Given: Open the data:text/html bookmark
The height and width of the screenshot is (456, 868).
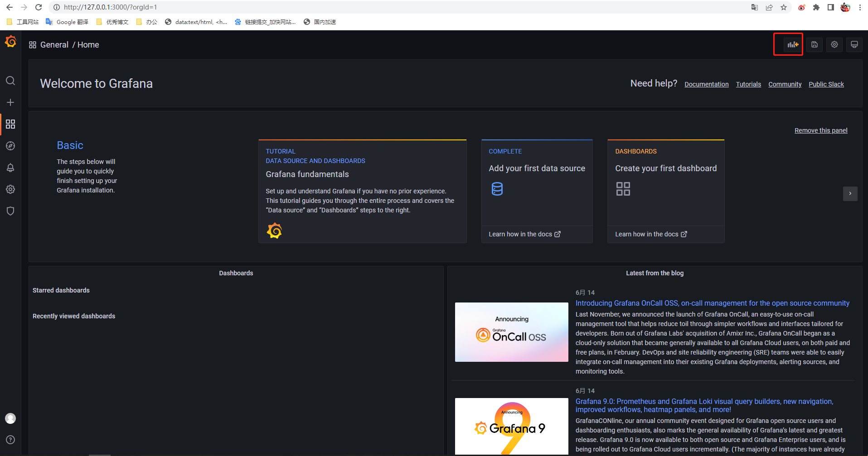Looking at the screenshot, I should point(196,22).
